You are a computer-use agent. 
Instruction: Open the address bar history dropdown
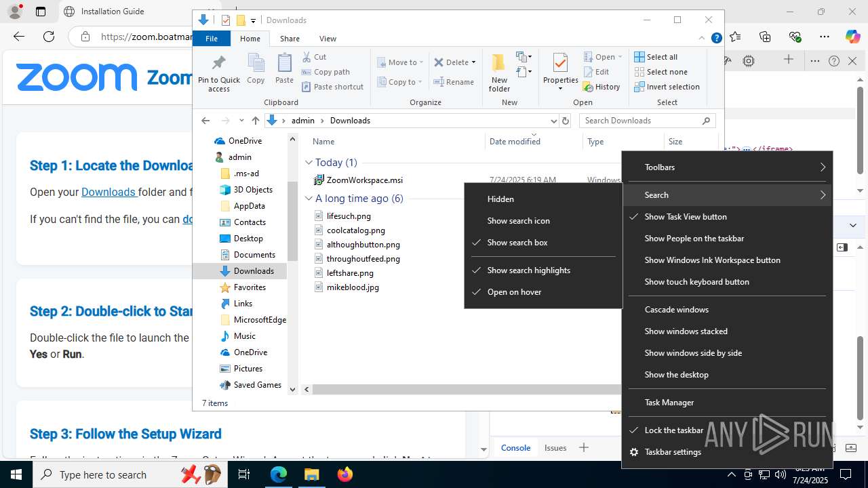(x=553, y=121)
